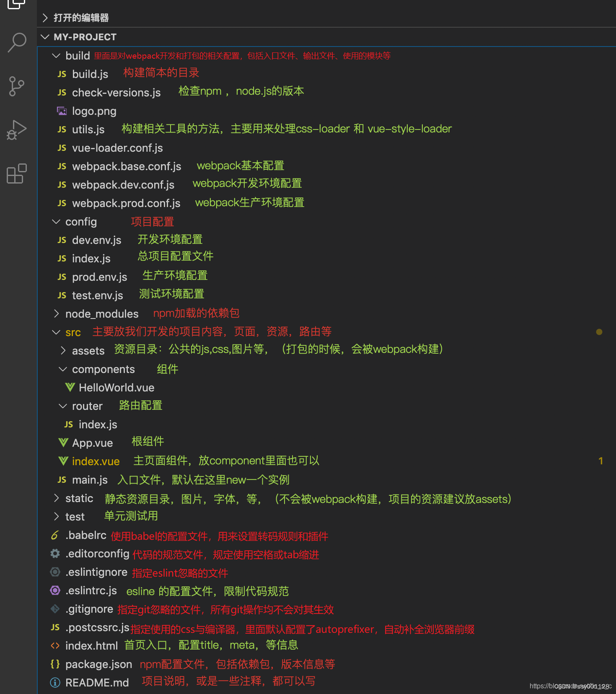Click the braces icon beside package.json
This screenshot has width=616, height=694.
[x=55, y=664]
